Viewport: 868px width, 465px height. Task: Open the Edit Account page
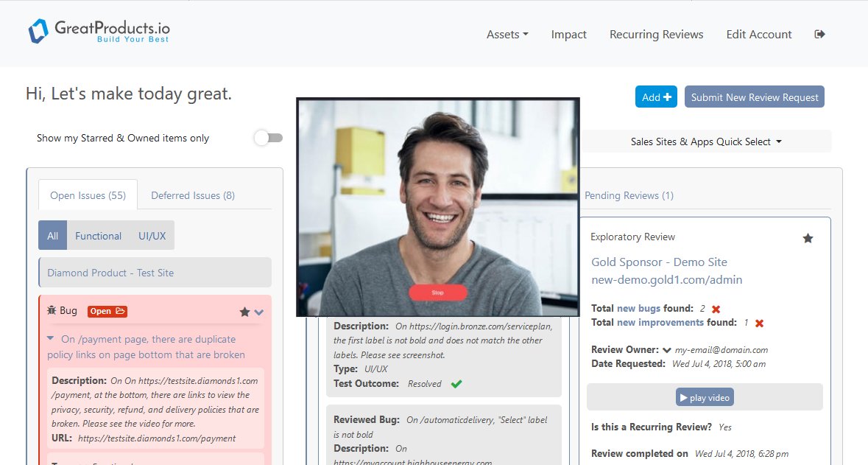[759, 35]
